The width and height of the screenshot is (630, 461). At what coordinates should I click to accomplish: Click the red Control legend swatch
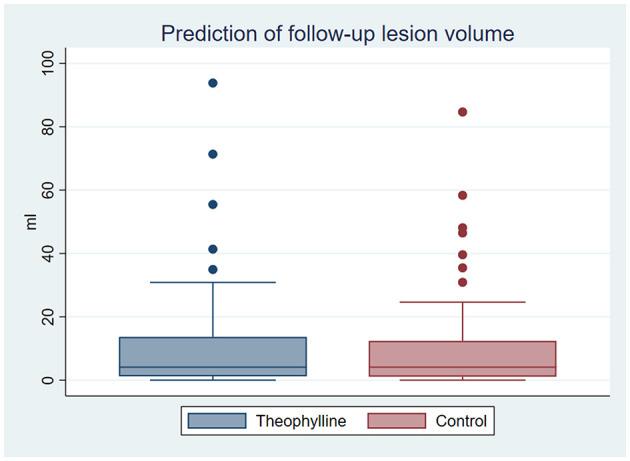pyautogui.click(x=396, y=421)
